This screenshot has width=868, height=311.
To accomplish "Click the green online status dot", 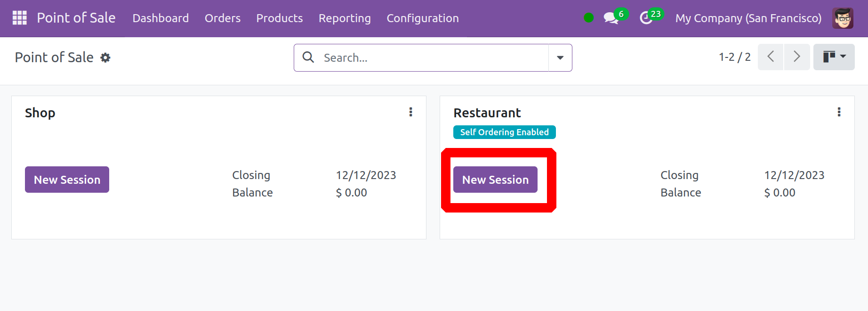I will 588,18.
